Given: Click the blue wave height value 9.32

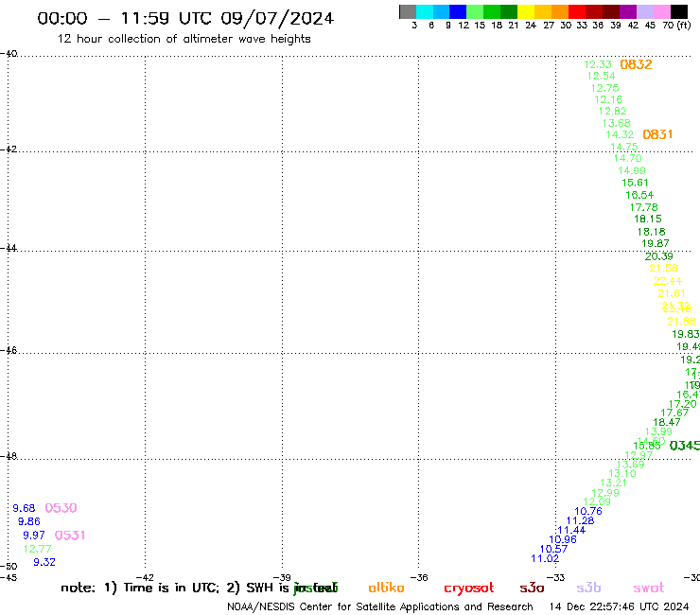Looking at the screenshot, I should click(x=44, y=562).
